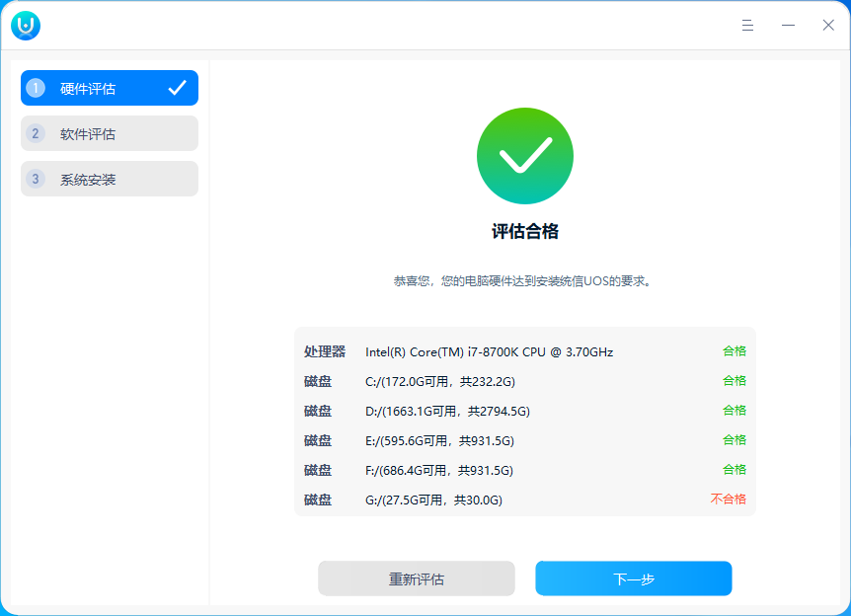Screen dimensions: 851x616
Task: Click 合格 status next to 处理器 row
Action: [735, 351]
